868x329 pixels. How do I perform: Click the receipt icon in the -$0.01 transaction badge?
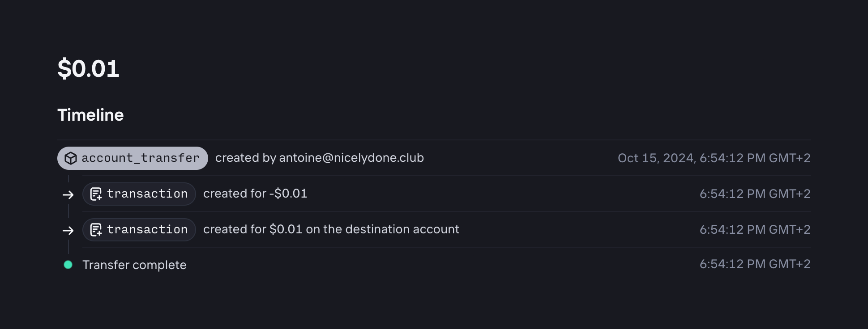click(x=96, y=194)
